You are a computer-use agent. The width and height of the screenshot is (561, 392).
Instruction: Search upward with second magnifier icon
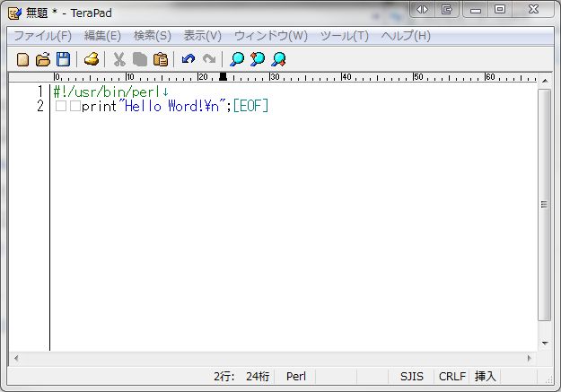pos(258,59)
